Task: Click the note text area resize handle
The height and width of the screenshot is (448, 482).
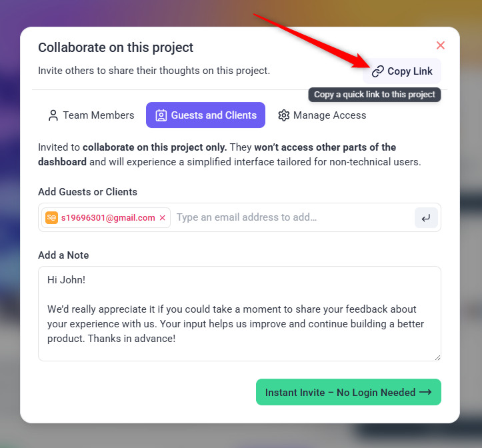Action: [437, 357]
